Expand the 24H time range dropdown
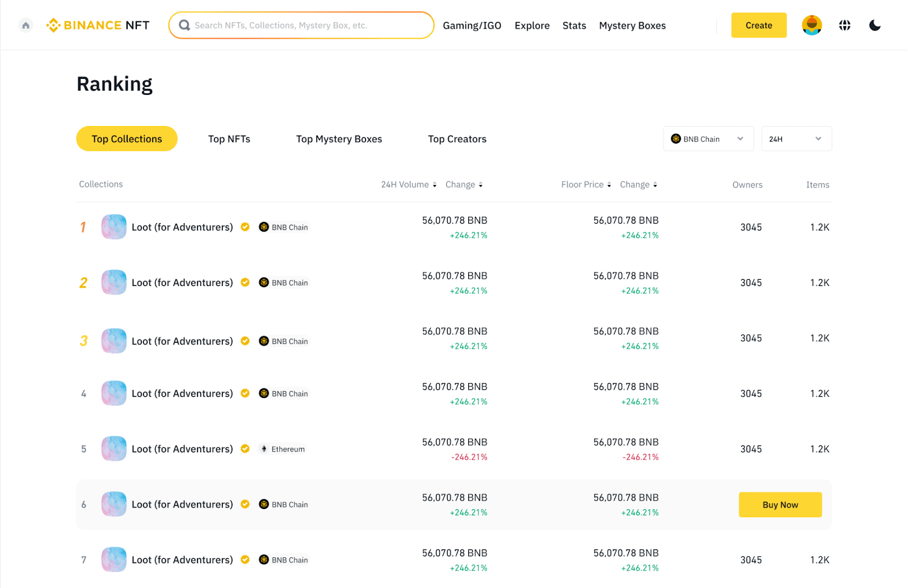 pos(796,139)
